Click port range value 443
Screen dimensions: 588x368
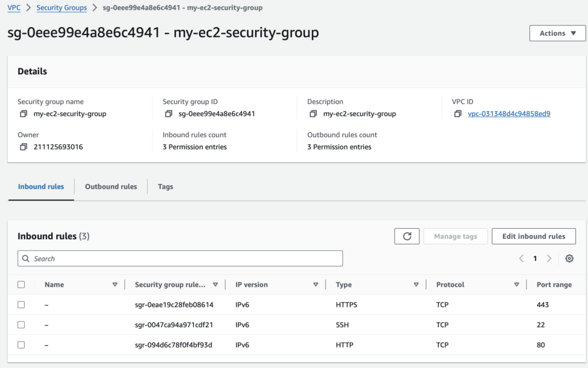(x=543, y=305)
